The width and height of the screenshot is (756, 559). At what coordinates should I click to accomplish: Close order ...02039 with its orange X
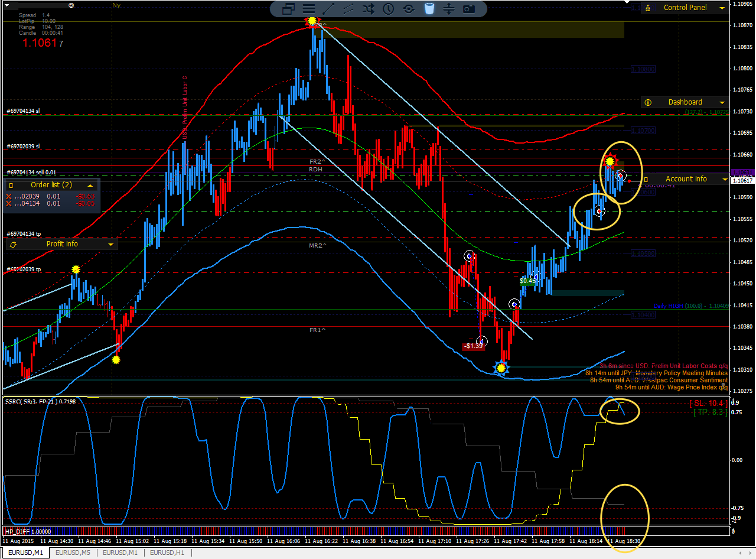[9, 196]
